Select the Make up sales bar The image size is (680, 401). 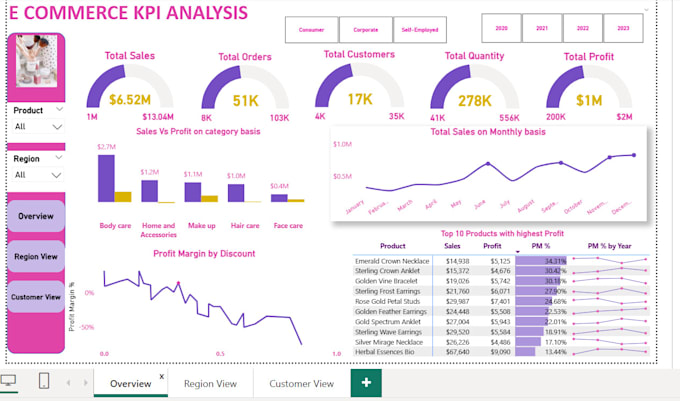(x=193, y=192)
